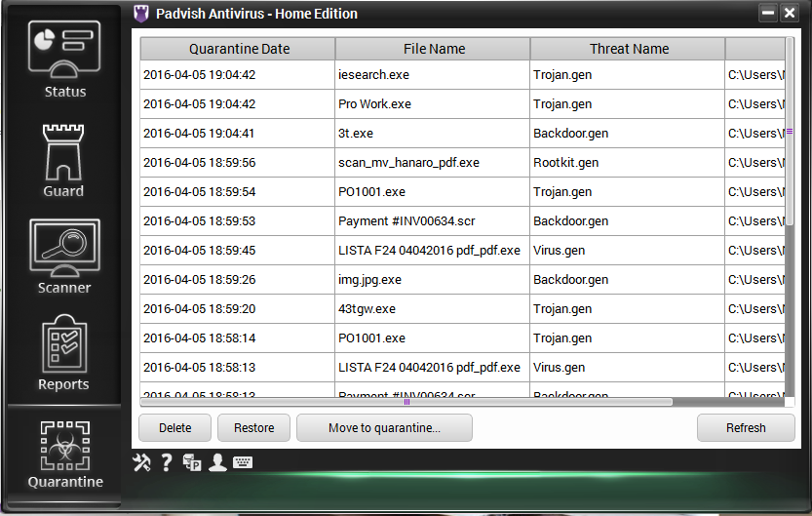Click the vertical scrollbar thumb of the table
812x516 pixels.
coord(790,132)
